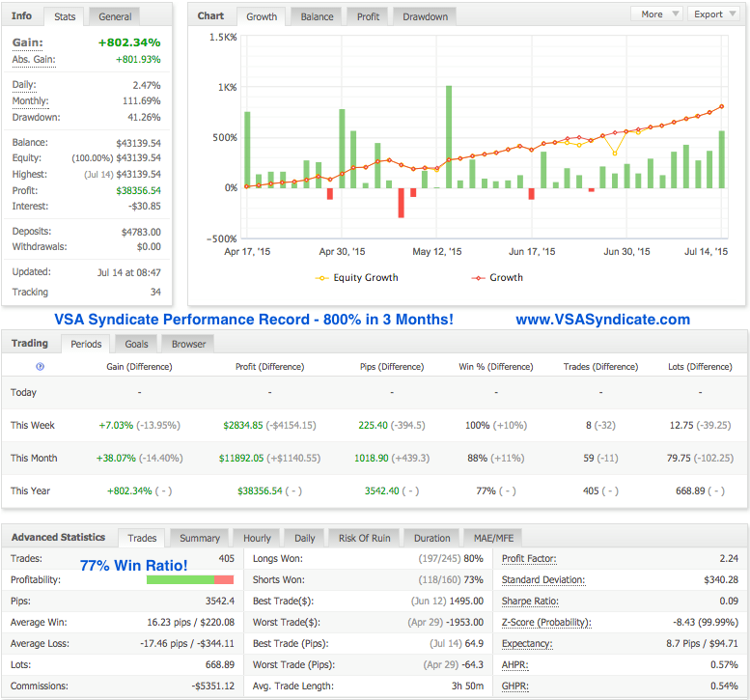Switch to the Goals tab in Trading

(x=136, y=344)
